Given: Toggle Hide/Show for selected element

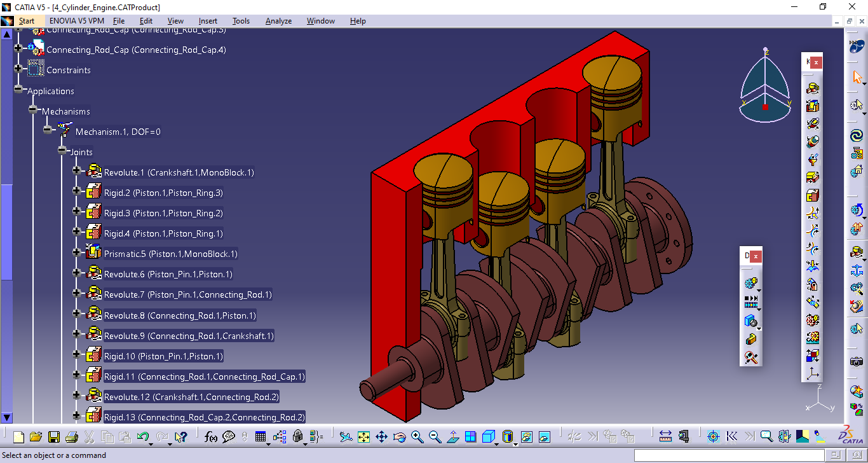Looking at the screenshot, I should pos(526,437).
